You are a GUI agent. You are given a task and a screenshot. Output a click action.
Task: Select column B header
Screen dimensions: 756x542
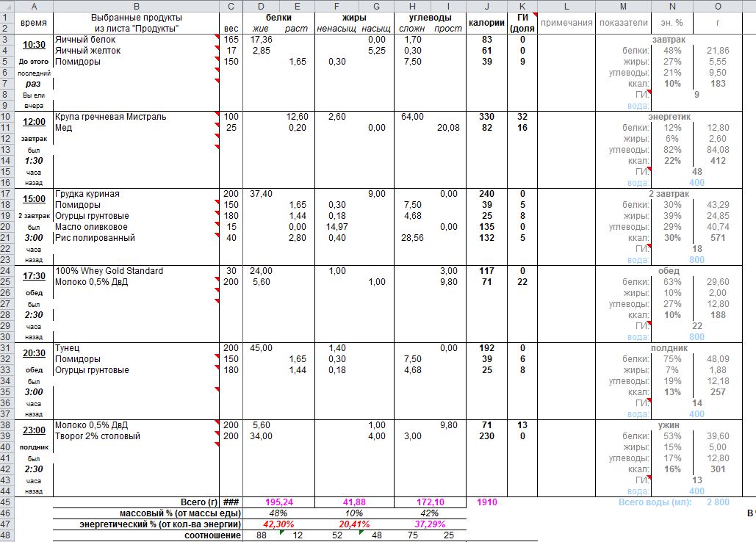click(136, 7)
